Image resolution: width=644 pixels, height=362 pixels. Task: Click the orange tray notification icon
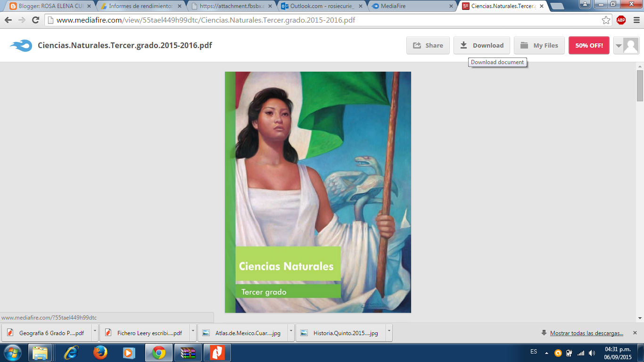click(558, 353)
